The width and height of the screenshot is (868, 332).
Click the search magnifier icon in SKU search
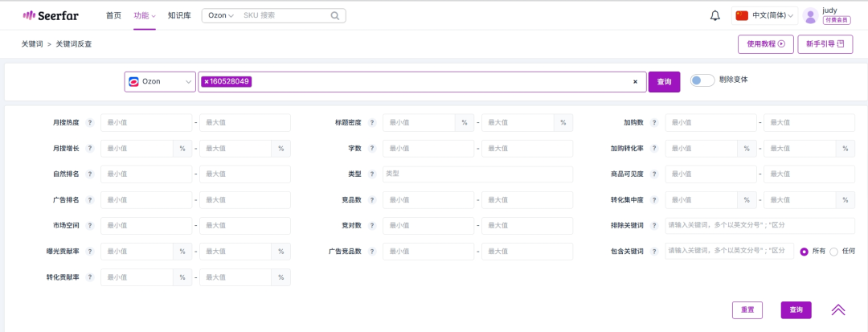click(x=334, y=15)
